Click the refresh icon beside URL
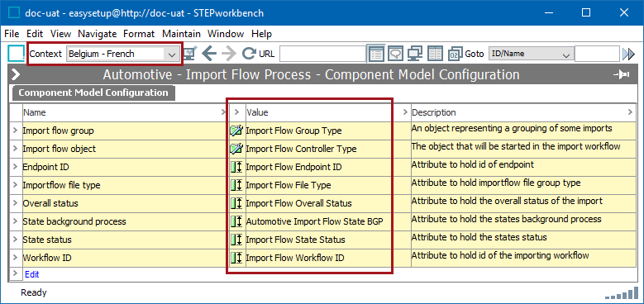Viewport: 644px width, 304px height. tap(249, 54)
